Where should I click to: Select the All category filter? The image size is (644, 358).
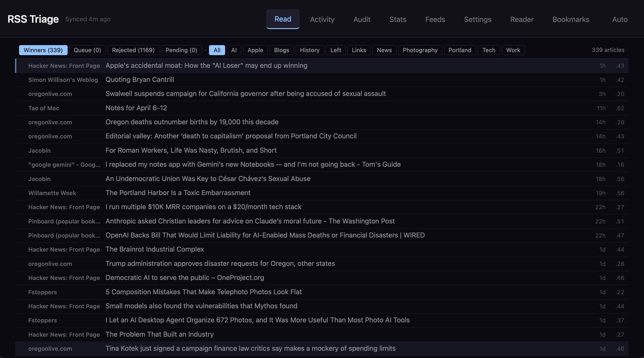[217, 50]
